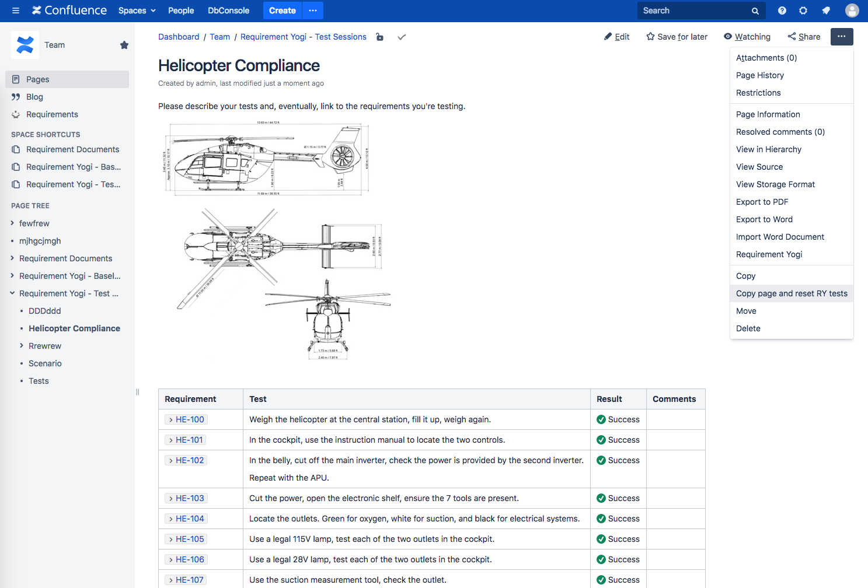Open the help question mark icon
Viewport: 868px width, 588px height.
click(782, 10)
